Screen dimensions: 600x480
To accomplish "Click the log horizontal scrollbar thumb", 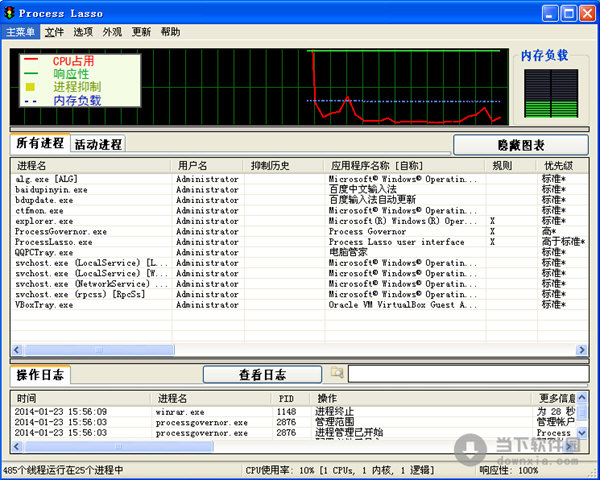I will click(119, 446).
